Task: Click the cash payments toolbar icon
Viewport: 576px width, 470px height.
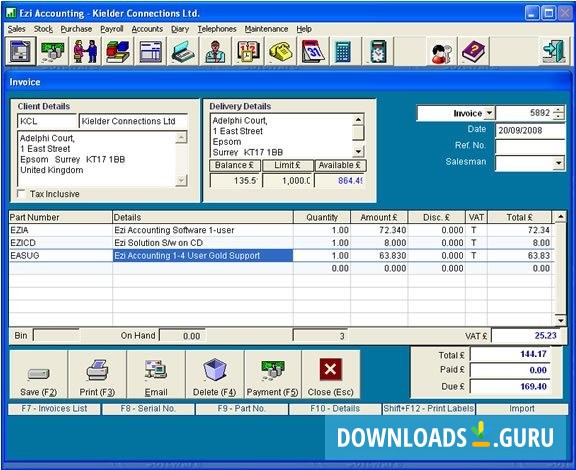Action: (53, 51)
